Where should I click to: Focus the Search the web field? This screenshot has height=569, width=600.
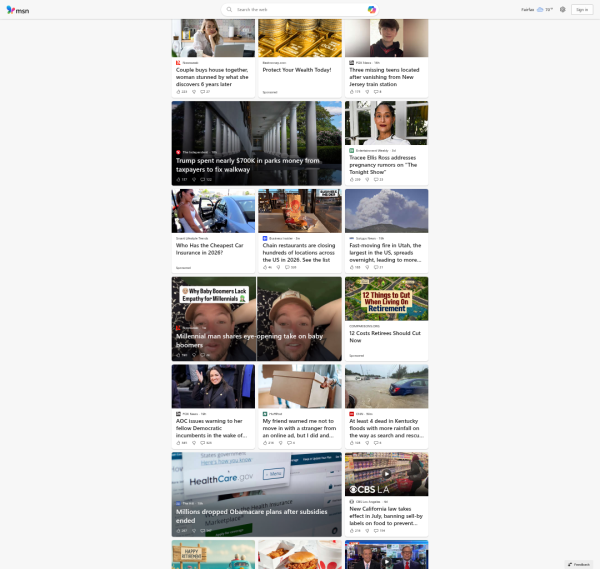point(300,10)
